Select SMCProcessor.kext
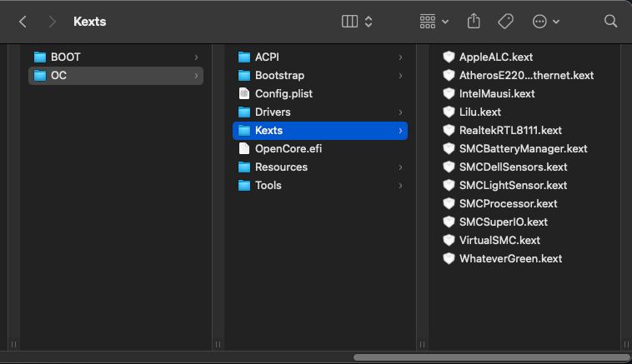The width and height of the screenshot is (632, 364). [508, 204]
